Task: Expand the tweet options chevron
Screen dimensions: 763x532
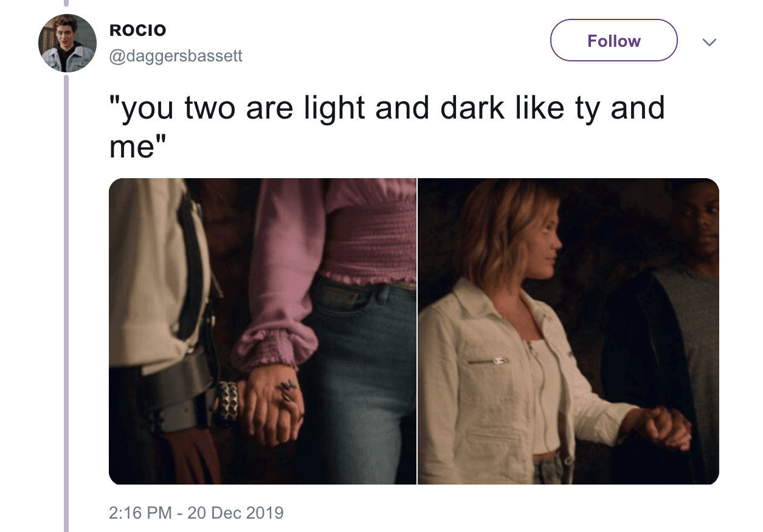Action: [x=709, y=42]
